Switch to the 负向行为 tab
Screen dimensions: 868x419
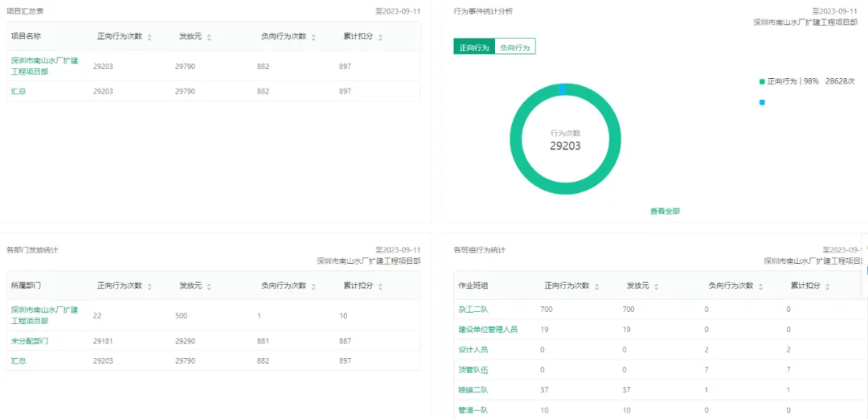click(515, 47)
